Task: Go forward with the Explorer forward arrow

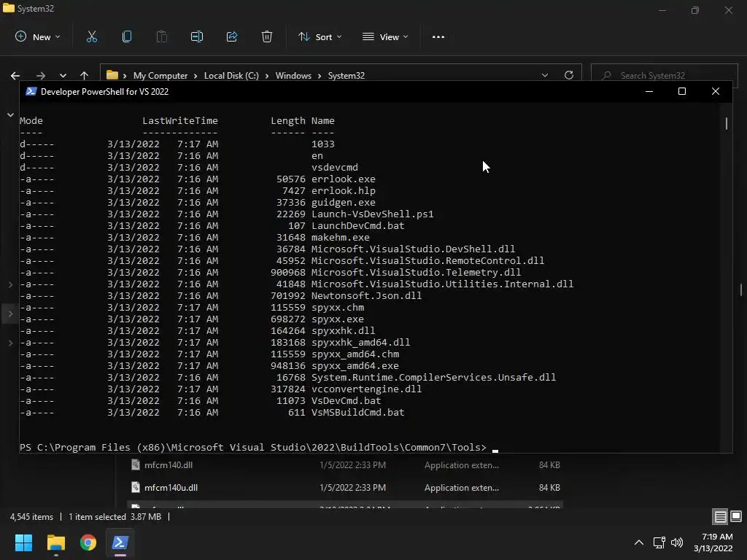Action: click(41, 75)
